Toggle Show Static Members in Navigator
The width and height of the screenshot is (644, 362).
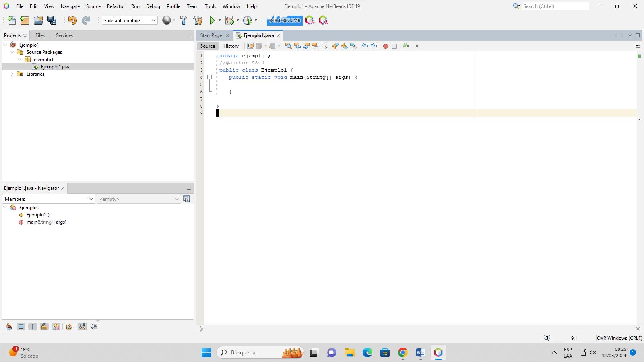[33, 327]
